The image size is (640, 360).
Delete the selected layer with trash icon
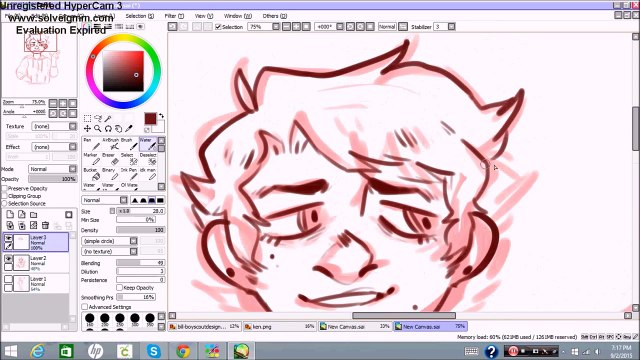click(x=45, y=225)
